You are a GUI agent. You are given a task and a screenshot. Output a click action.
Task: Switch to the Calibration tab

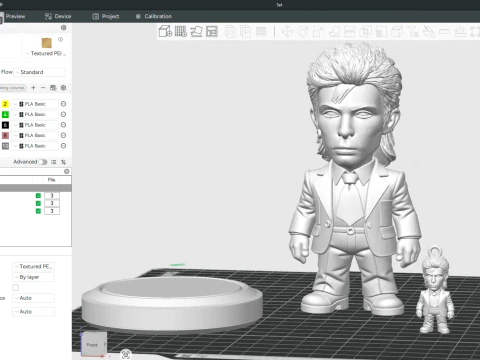[154, 16]
